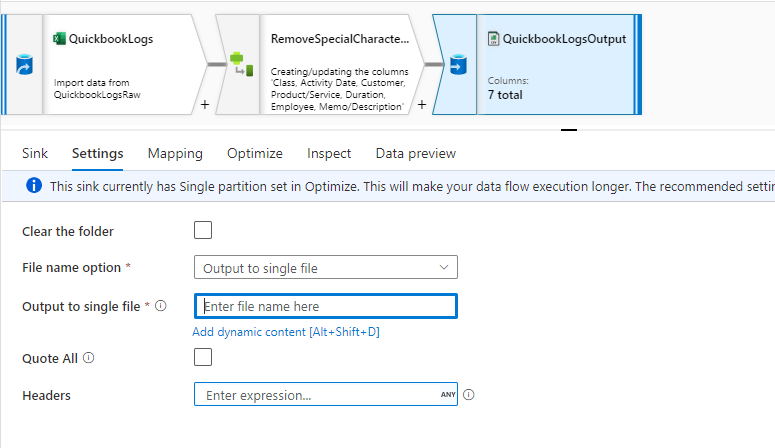Screen dimensions: 775x448
Task: Go to the Optimize tab
Action: pos(255,153)
